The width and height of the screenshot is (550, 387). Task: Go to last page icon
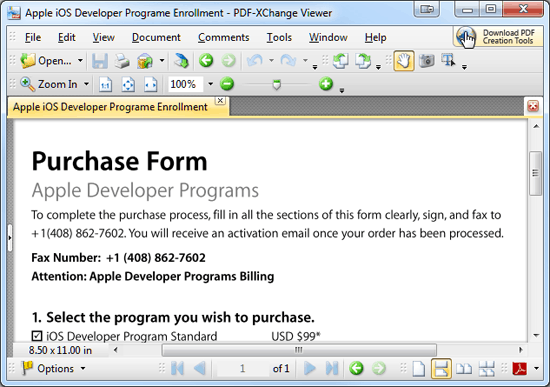click(332, 368)
